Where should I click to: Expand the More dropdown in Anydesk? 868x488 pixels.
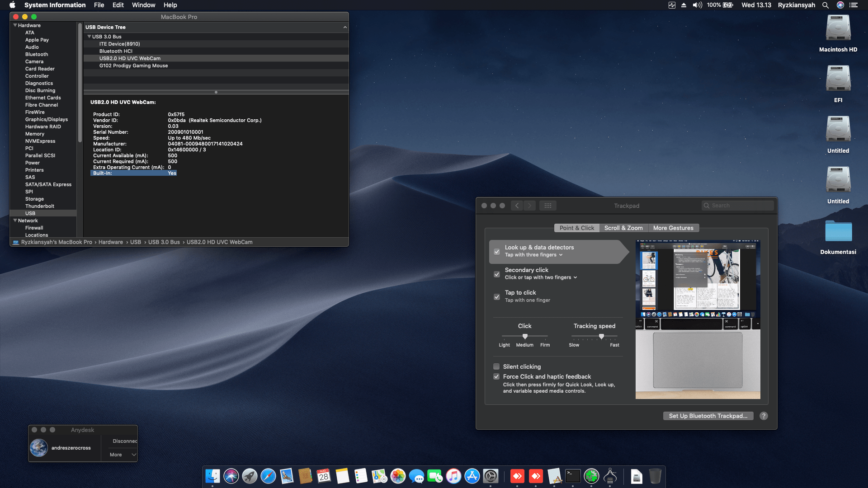[119, 455]
